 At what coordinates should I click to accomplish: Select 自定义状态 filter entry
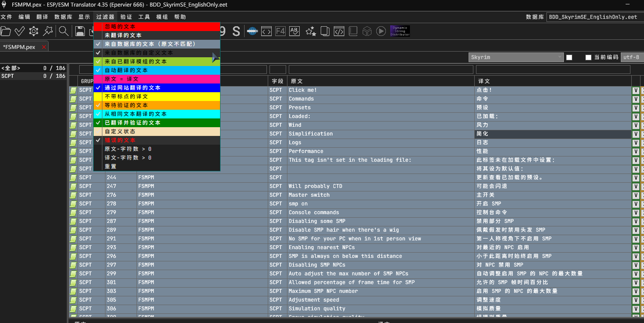pyautogui.click(x=157, y=132)
